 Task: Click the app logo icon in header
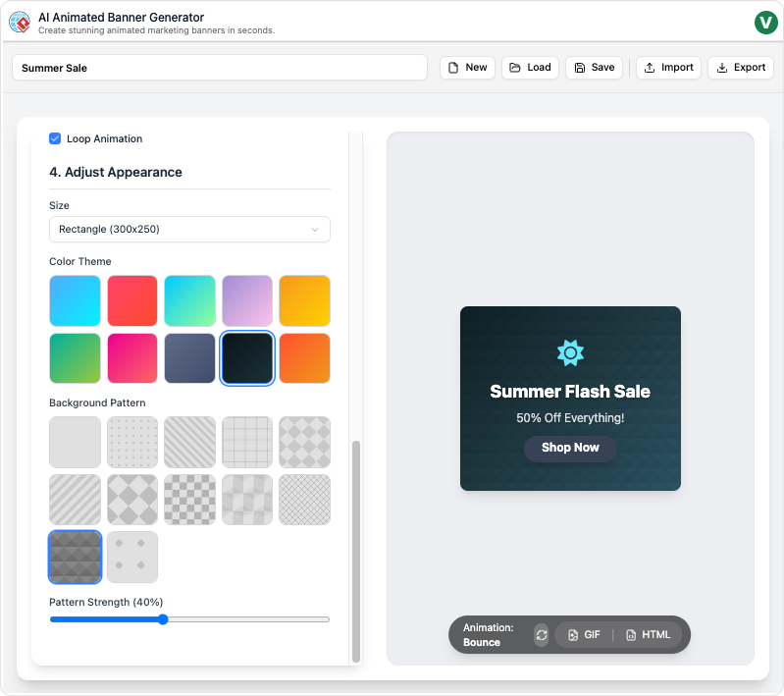click(x=20, y=23)
